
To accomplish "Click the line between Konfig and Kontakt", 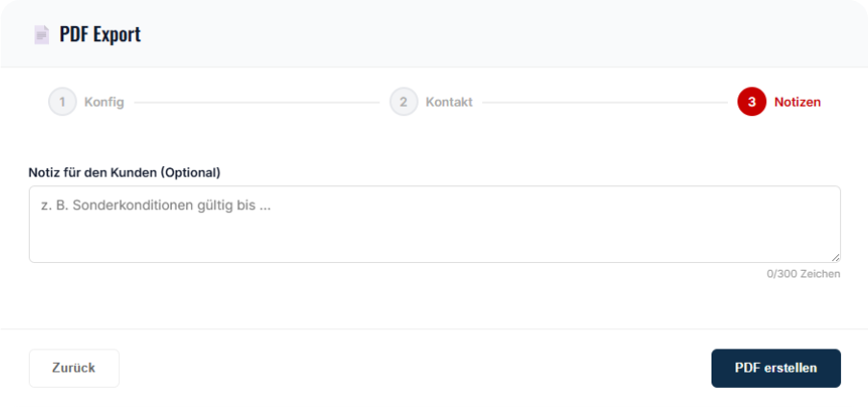I will click(x=256, y=102).
